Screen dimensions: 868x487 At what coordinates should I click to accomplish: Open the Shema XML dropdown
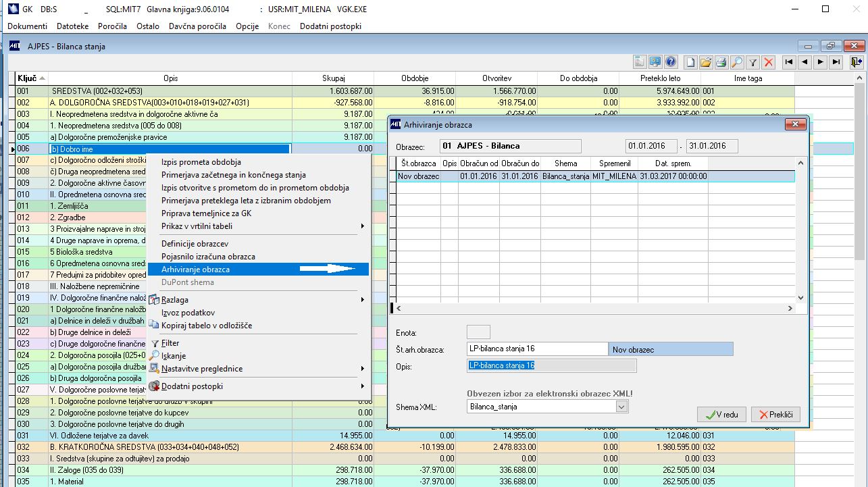(621, 407)
